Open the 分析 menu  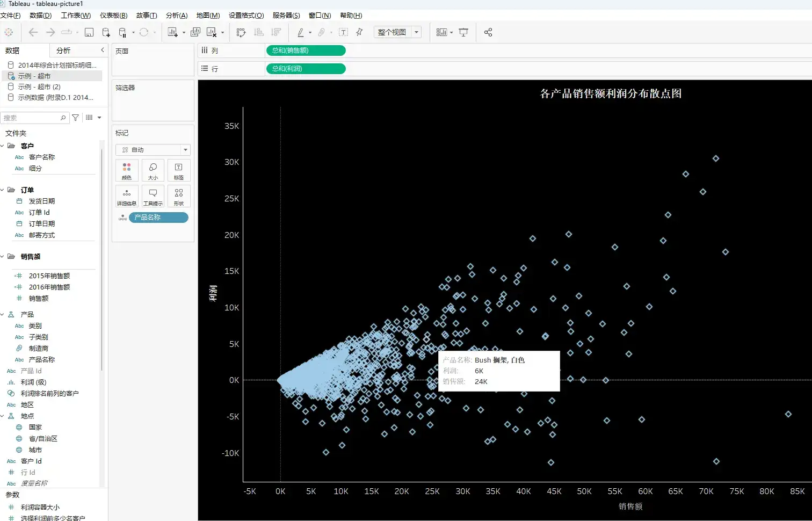pyautogui.click(x=176, y=15)
